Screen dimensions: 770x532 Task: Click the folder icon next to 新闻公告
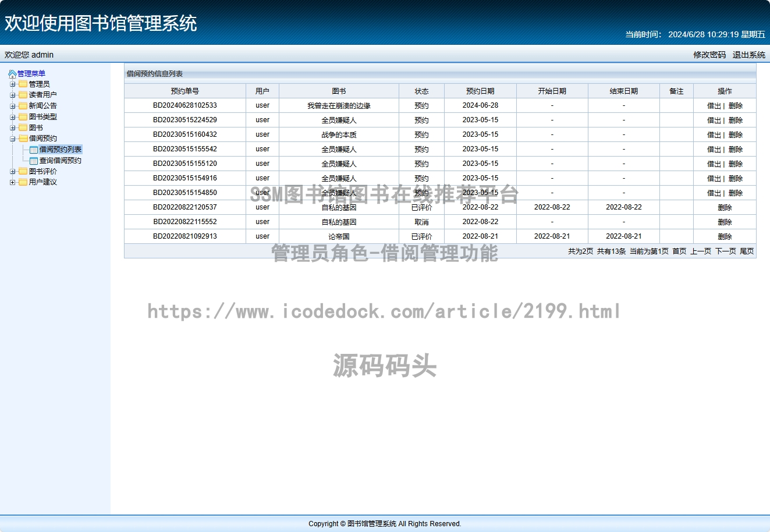point(23,106)
